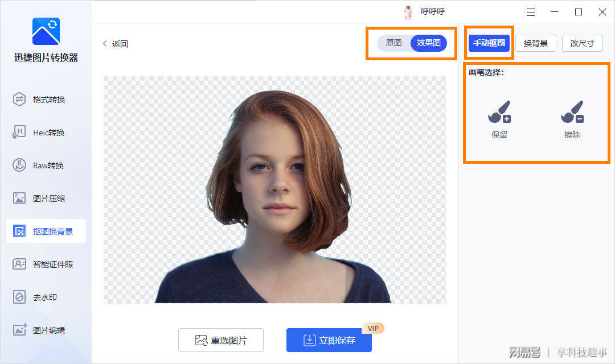Click the 重选图片 button

(x=221, y=340)
